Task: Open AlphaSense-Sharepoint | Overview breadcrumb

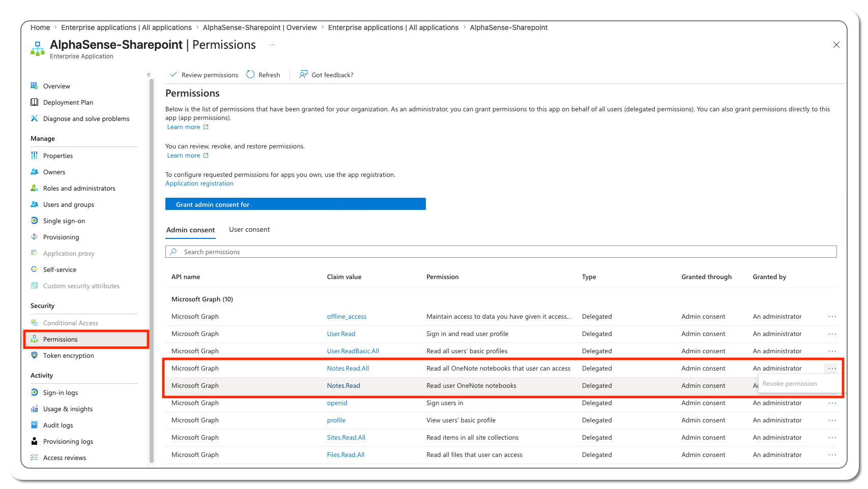Action: tap(259, 27)
